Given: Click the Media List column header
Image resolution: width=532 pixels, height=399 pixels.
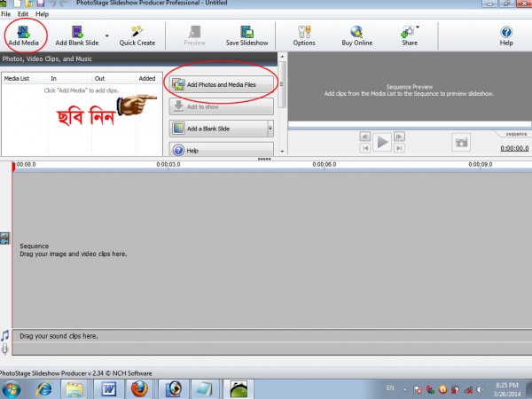Looking at the screenshot, I should [25, 78].
